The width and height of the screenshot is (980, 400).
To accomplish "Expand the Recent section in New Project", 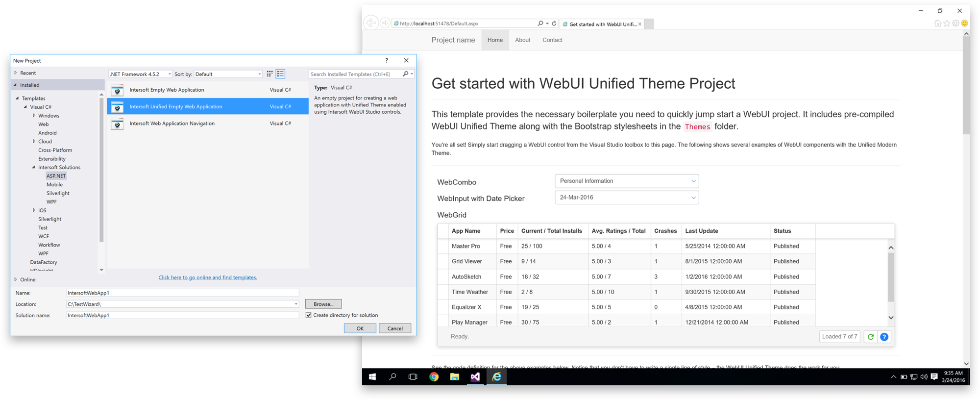I will tap(16, 73).
